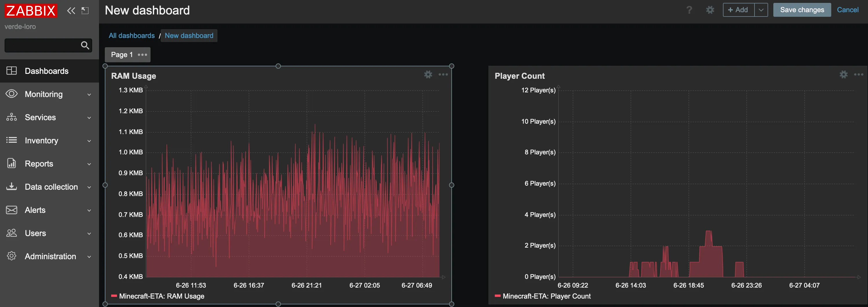Open help via question mark icon
This screenshot has width=868, height=307.
(x=689, y=10)
